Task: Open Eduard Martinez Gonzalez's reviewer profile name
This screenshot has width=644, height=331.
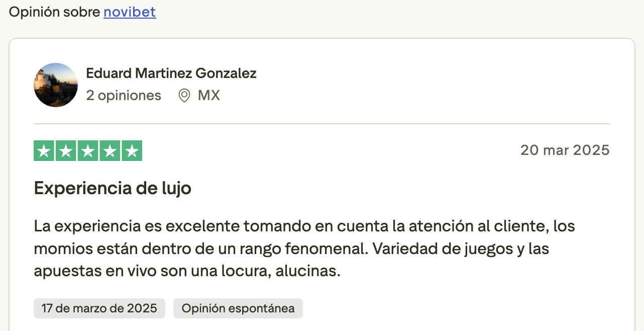Action: pos(171,73)
